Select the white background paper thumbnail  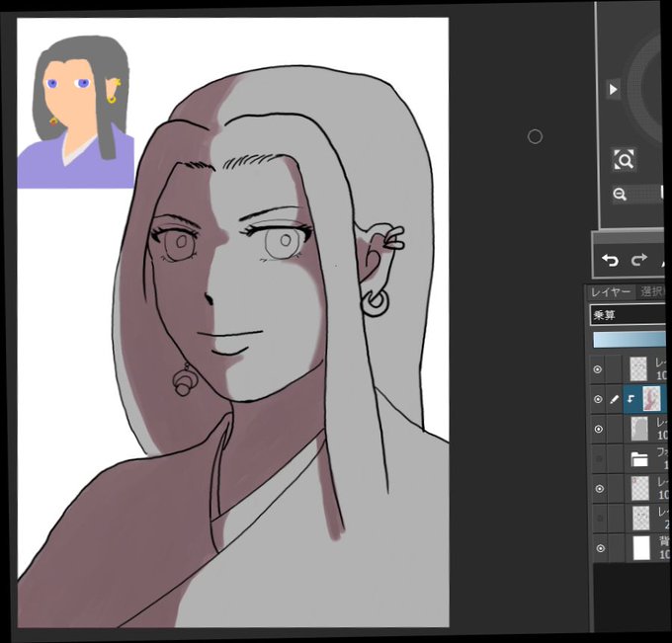coord(641,548)
